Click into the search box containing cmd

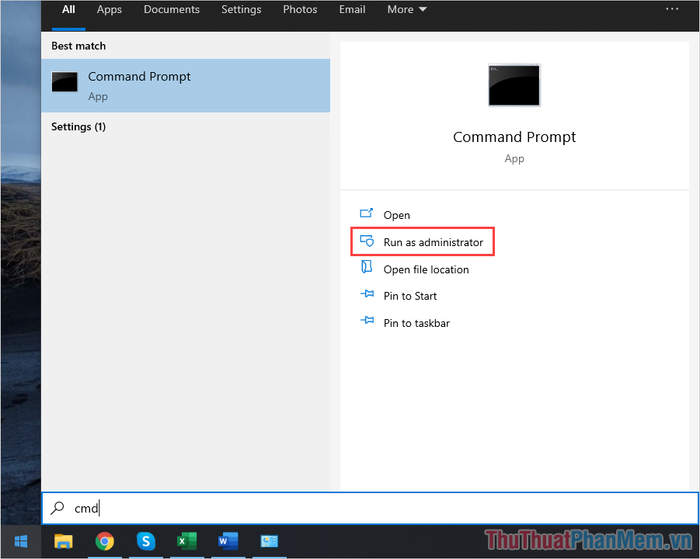(x=370, y=508)
